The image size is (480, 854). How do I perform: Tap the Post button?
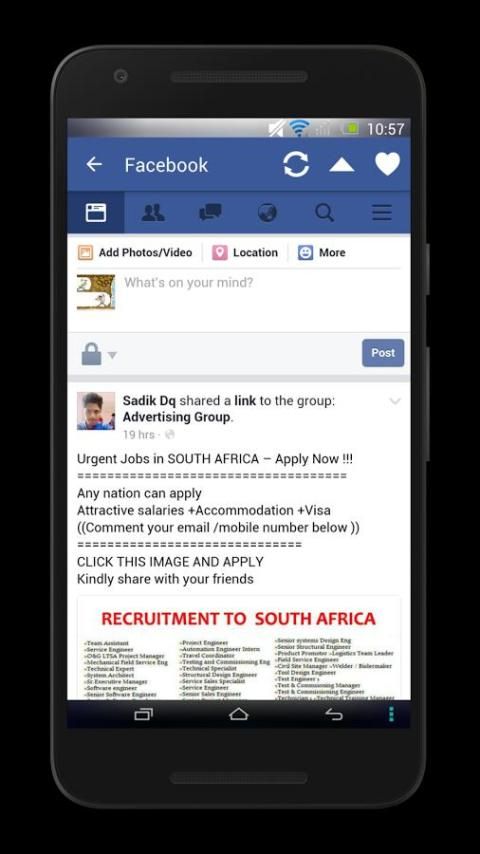tap(383, 353)
